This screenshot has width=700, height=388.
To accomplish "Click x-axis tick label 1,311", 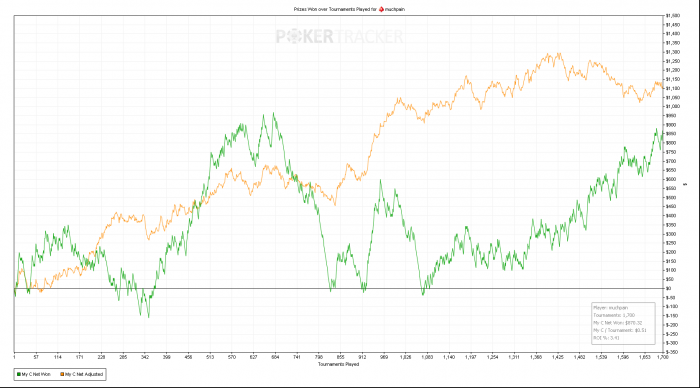I will click(x=514, y=357).
